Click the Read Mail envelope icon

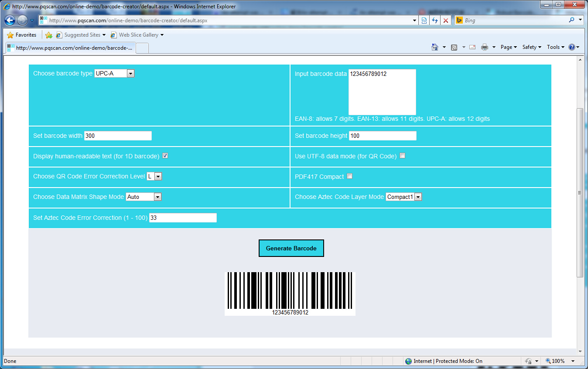click(472, 47)
